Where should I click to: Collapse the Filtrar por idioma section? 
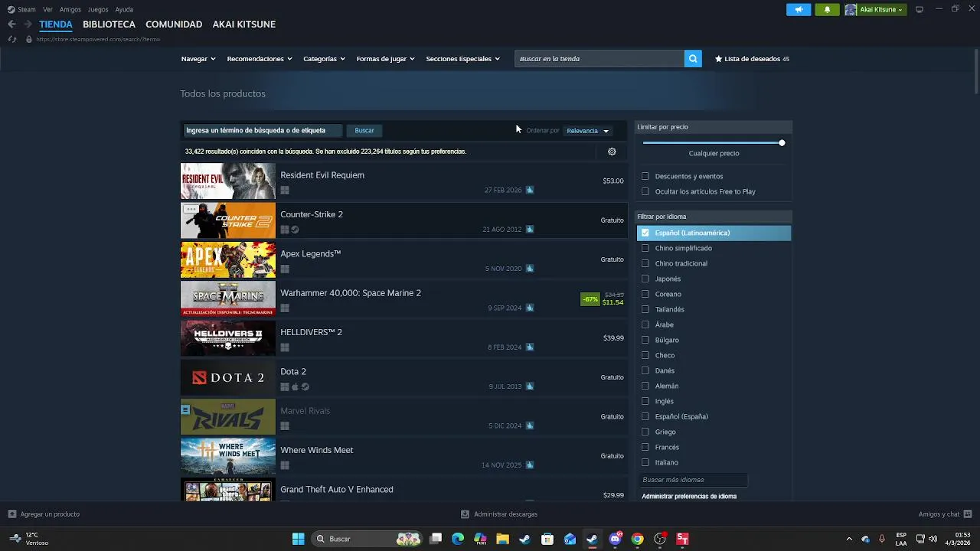tap(714, 217)
